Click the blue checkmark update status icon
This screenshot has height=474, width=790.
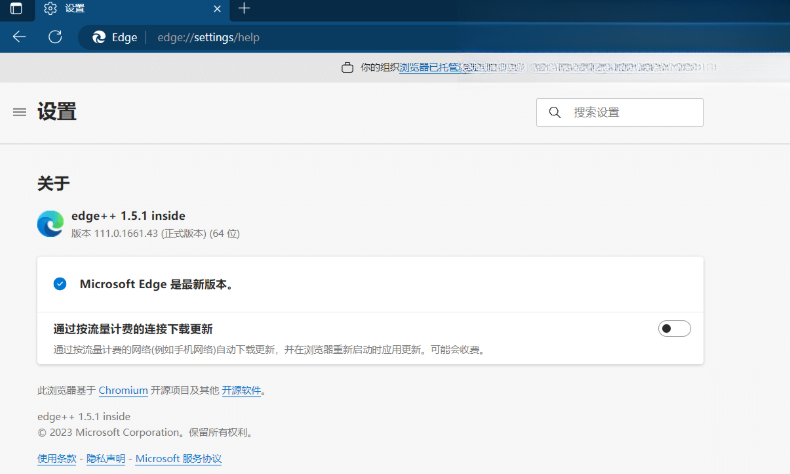pos(60,284)
